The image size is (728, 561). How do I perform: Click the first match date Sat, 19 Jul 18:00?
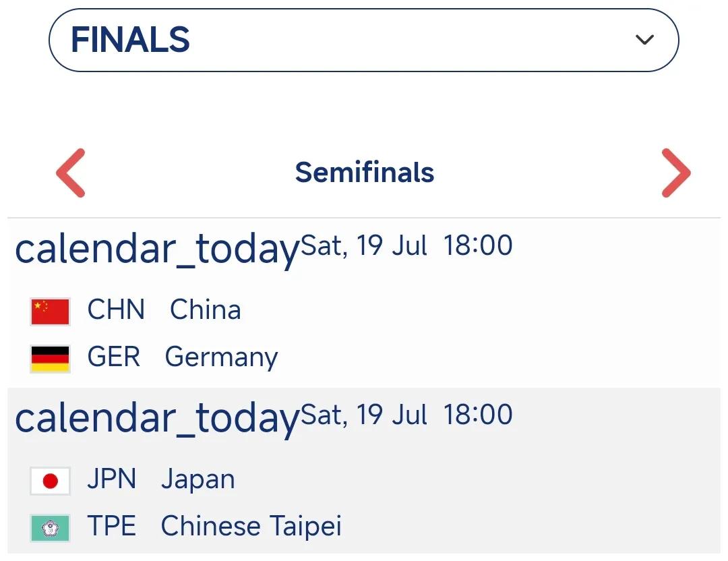pyautogui.click(x=406, y=245)
